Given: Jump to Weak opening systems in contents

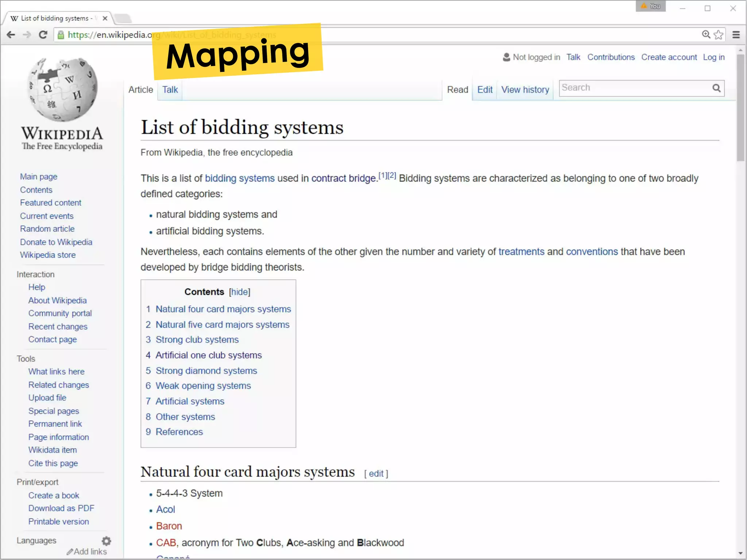Looking at the screenshot, I should point(203,386).
